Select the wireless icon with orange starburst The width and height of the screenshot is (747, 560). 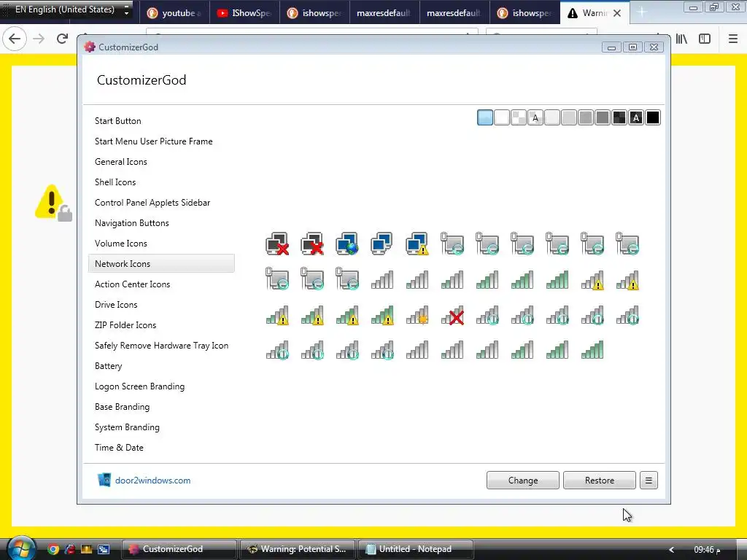[417, 315]
